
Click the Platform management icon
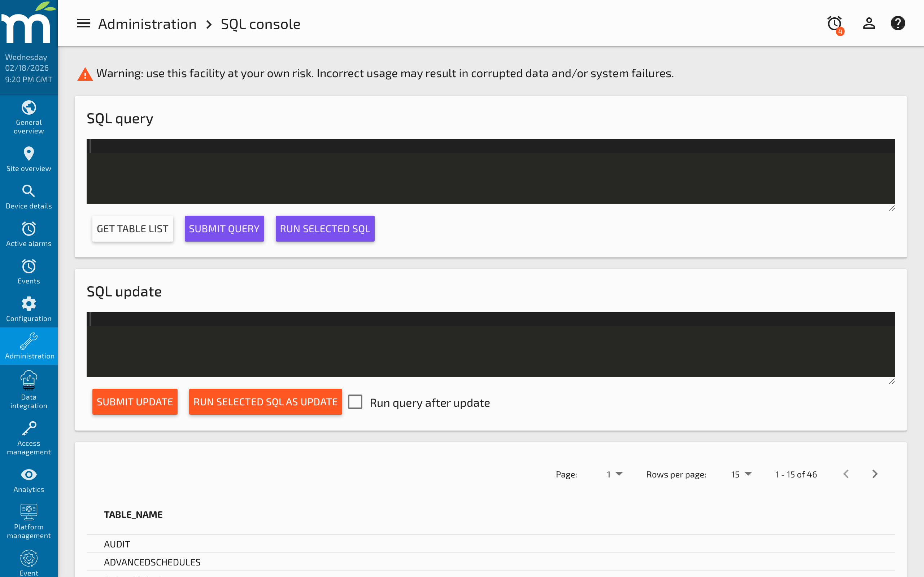click(29, 512)
